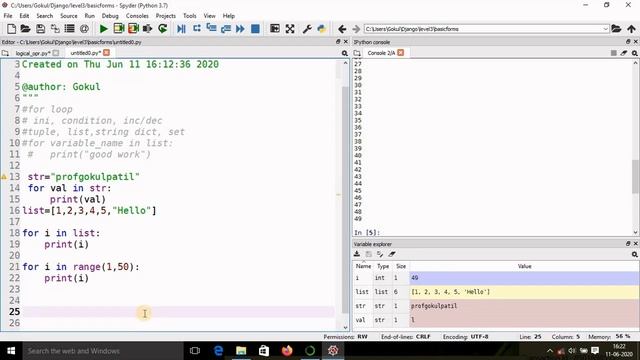Screen dimensions: 640x360
Task: Open the IPython console options magnifier icon
Action: point(634,53)
